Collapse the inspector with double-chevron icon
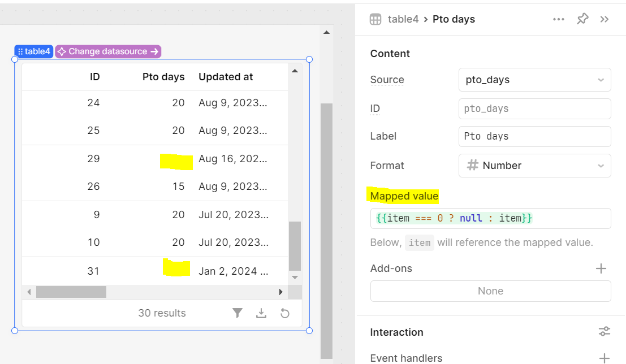 (x=605, y=19)
